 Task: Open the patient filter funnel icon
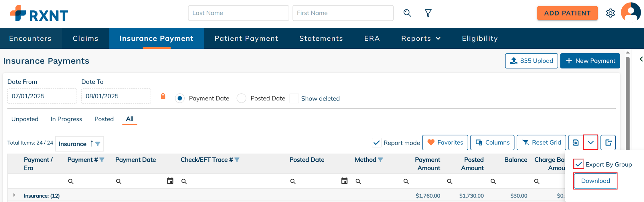tap(428, 13)
